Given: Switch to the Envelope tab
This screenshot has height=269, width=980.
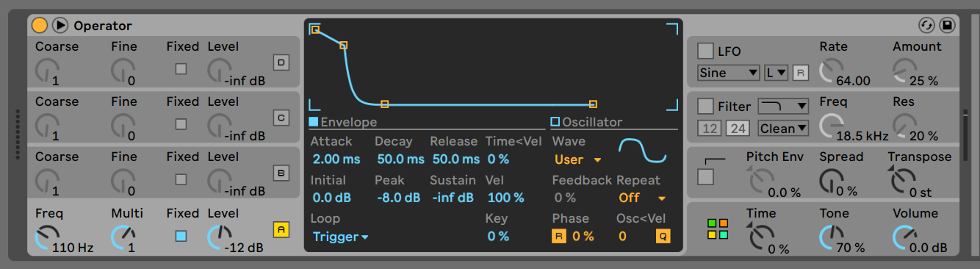Looking at the screenshot, I should pos(343,122).
